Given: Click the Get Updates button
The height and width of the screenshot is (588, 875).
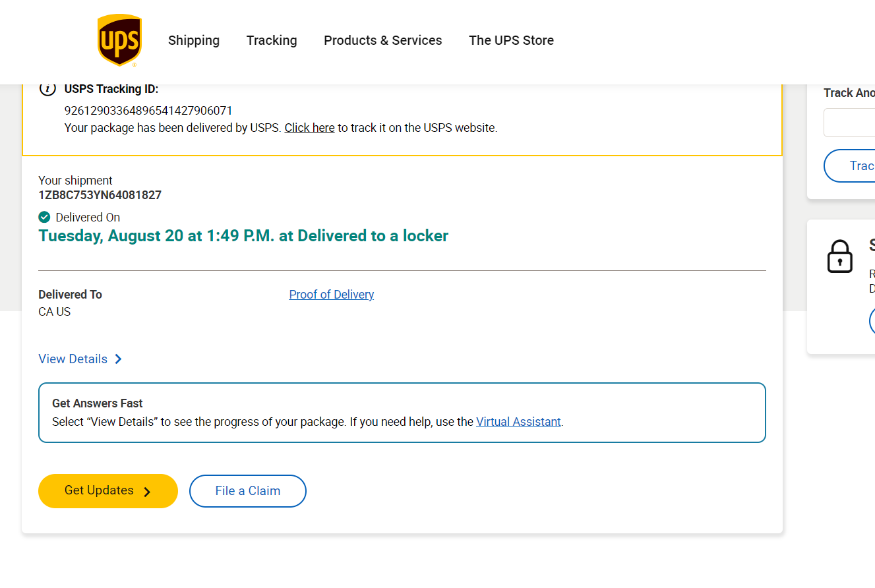Looking at the screenshot, I should (108, 491).
